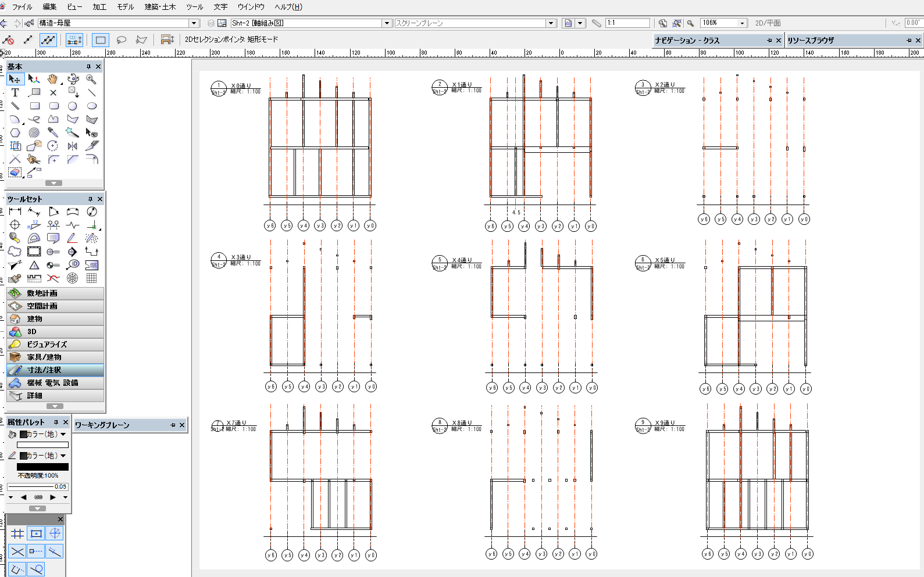Open the 構造-母屋 class dropdown
This screenshot has height=577, width=924.
coord(194,23)
